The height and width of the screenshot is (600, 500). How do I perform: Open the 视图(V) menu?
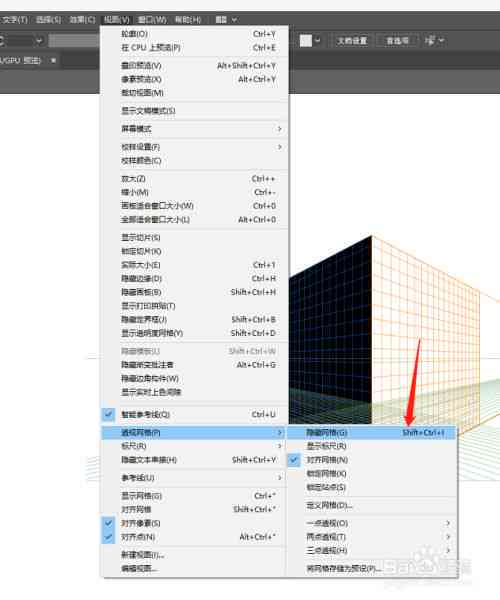pos(117,20)
